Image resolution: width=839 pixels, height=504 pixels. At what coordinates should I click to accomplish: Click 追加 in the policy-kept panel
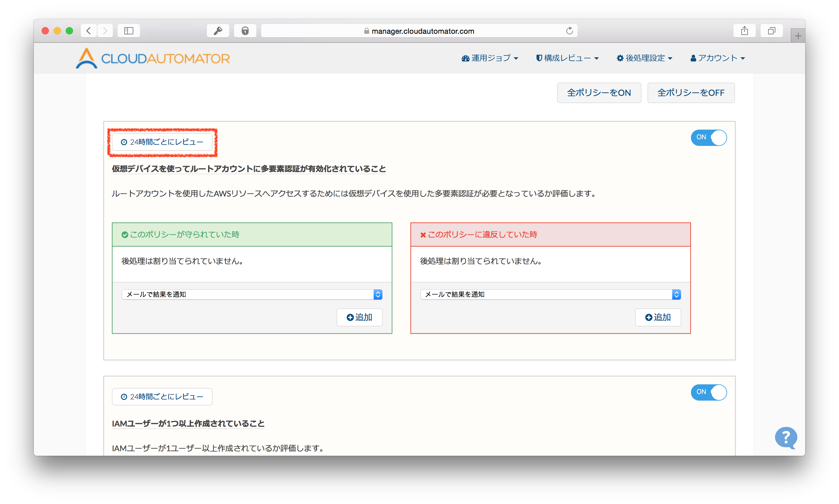359,317
